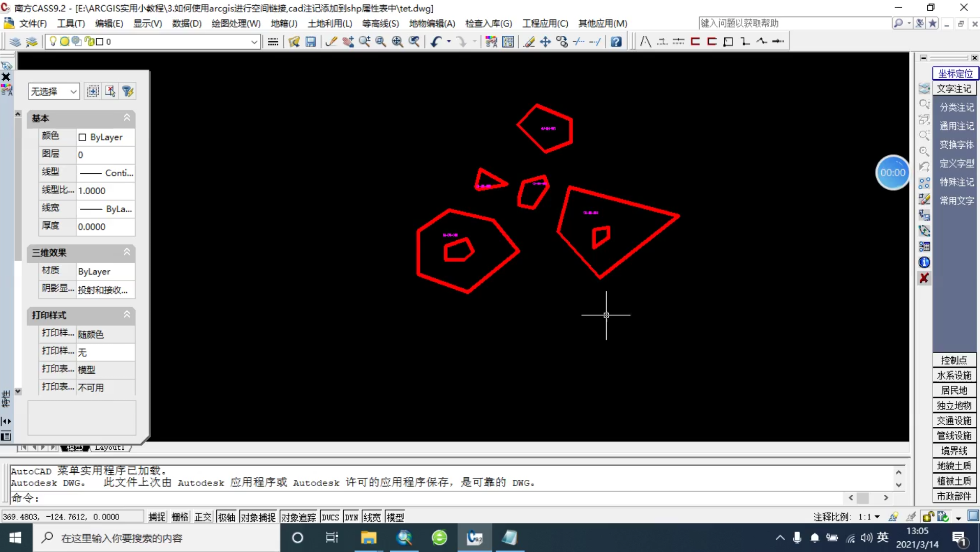Select the zoom window magnifier icon
980x552 pixels.
381,41
